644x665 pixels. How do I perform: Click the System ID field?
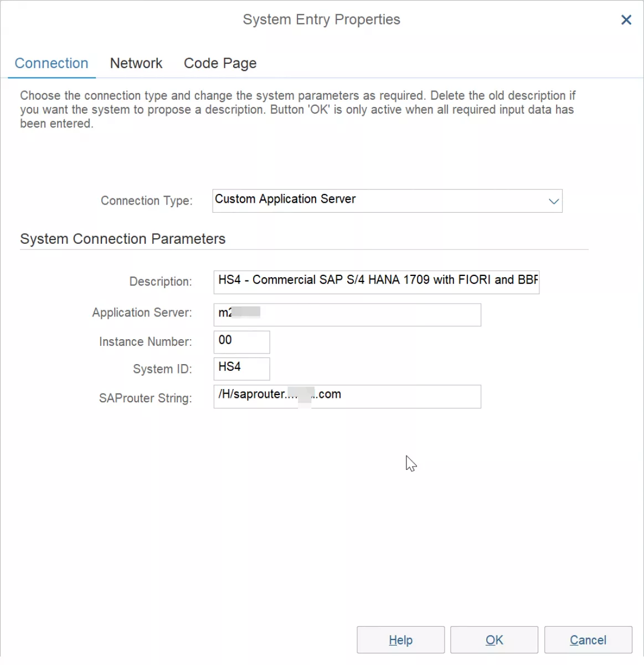coord(241,369)
